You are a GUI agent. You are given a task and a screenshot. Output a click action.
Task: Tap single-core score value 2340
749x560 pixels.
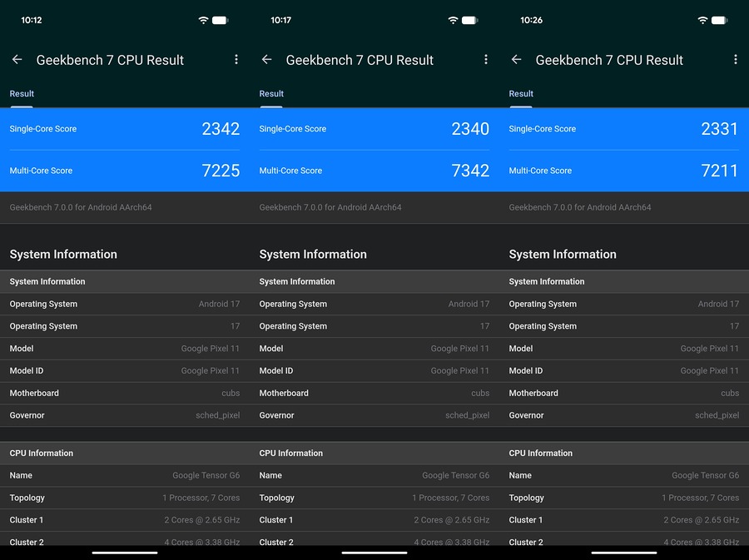pos(470,129)
